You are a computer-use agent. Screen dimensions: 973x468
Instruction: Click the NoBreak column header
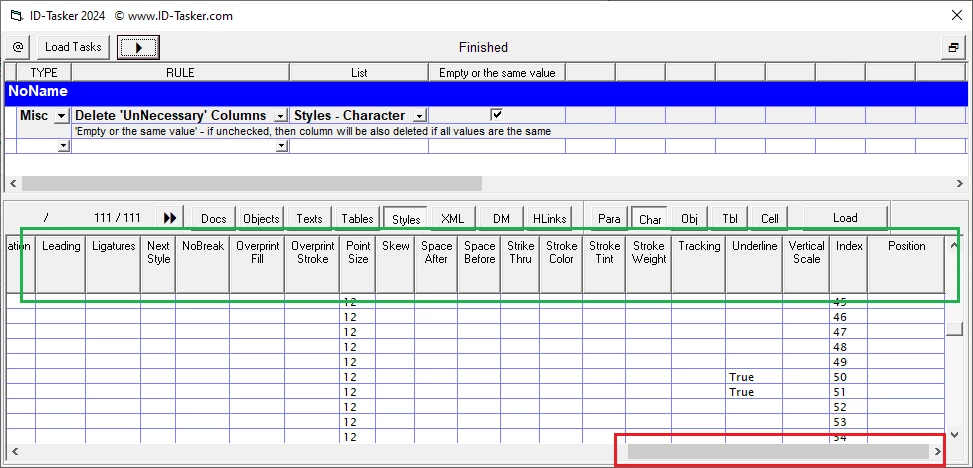[203, 264]
